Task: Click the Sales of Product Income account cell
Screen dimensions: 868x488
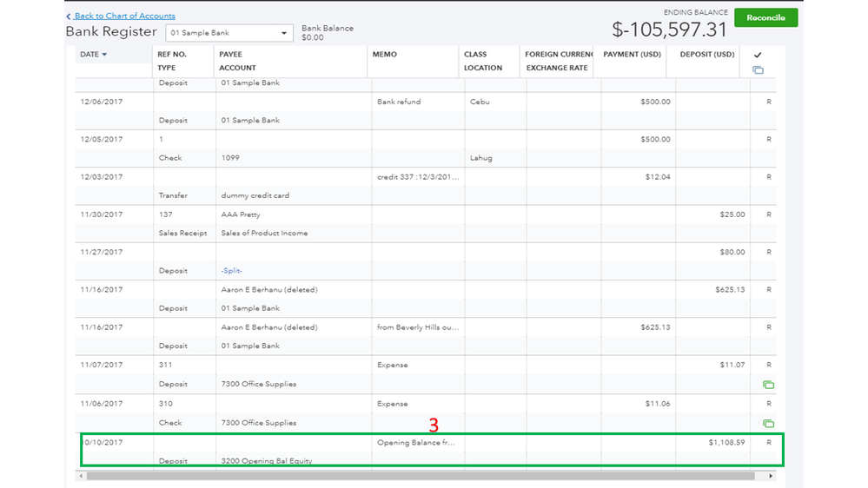Action: pyautogui.click(x=264, y=233)
